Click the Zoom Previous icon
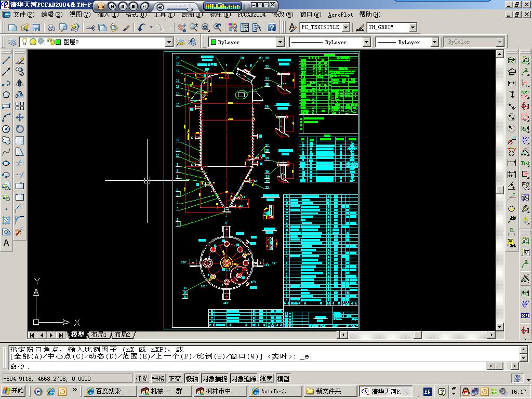The image size is (532, 399). point(218,28)
